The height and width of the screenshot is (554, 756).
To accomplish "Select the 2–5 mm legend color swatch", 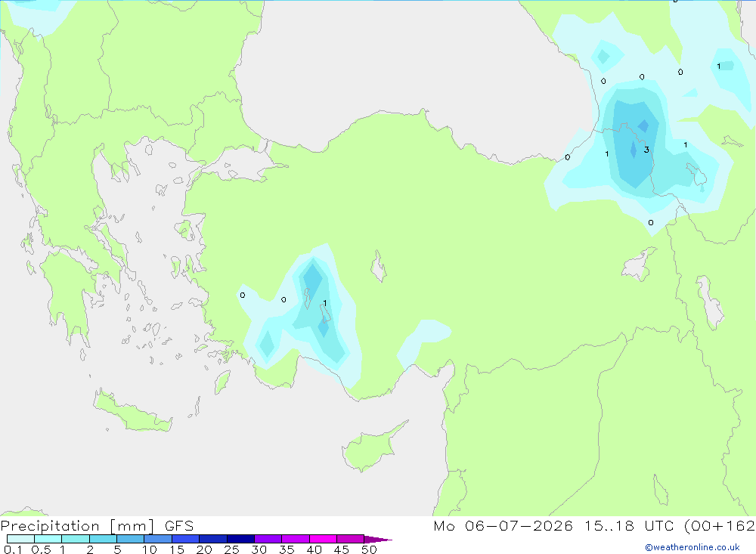I will tap(103, 539).
